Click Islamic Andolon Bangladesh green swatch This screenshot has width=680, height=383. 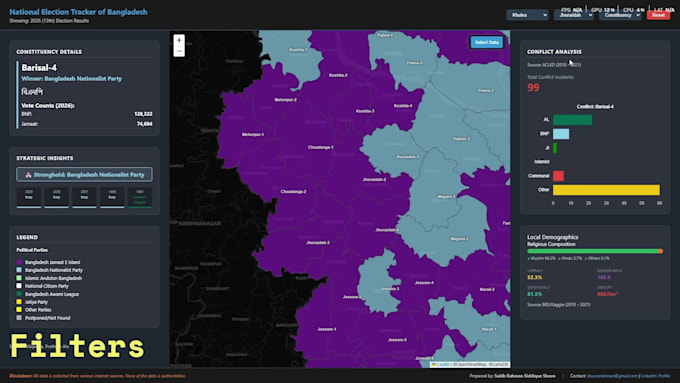coord(19,278)
